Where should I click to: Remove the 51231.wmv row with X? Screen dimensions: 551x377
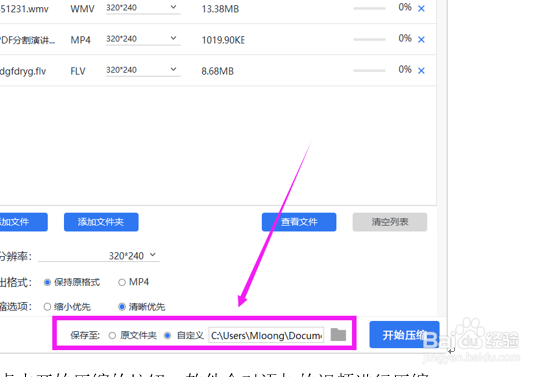point(421,8)
